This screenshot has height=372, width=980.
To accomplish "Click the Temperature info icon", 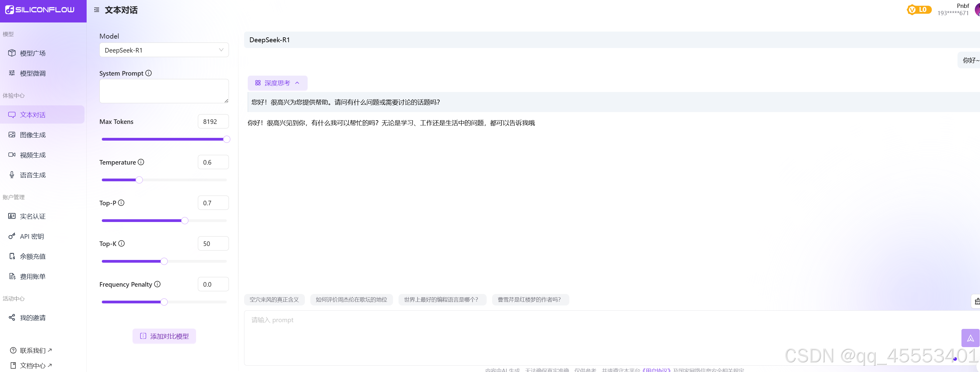I will [141, 162].
